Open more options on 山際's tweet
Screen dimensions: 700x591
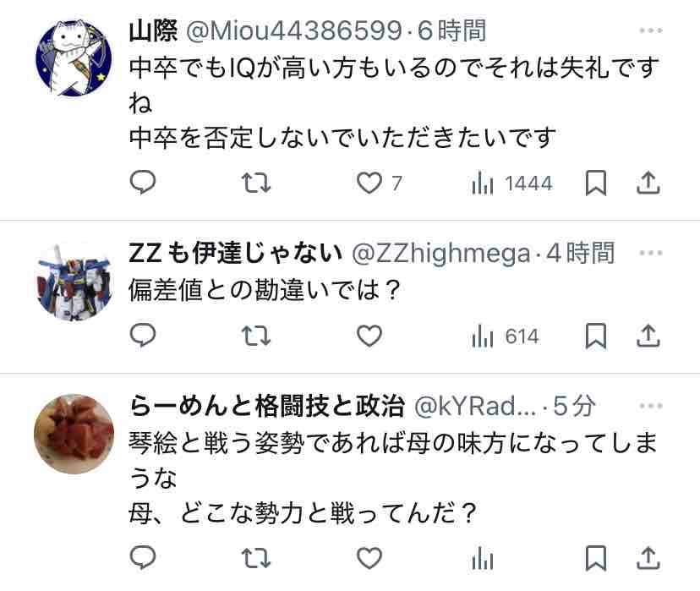[650, 30]
